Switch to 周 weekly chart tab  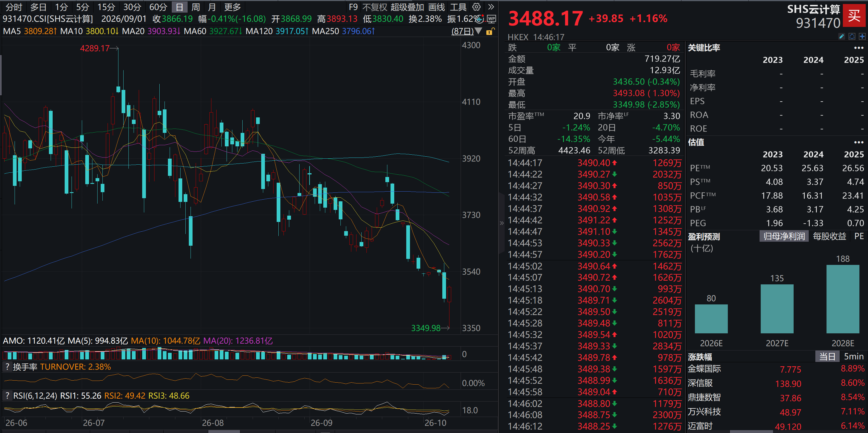click(196, 7)
